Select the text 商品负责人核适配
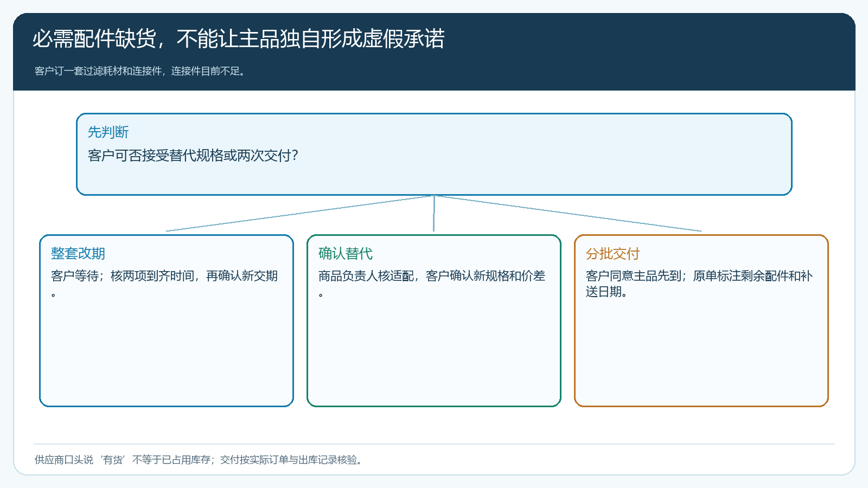Viewport: 868px width, 488px height. tap(366, 276)
